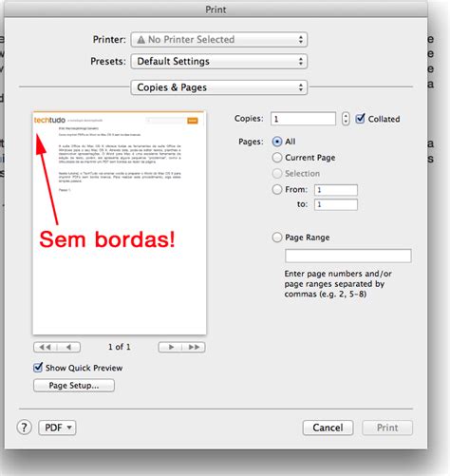Go to first page of preview
This screenshot has height=476, width=450.
[46, 347]
